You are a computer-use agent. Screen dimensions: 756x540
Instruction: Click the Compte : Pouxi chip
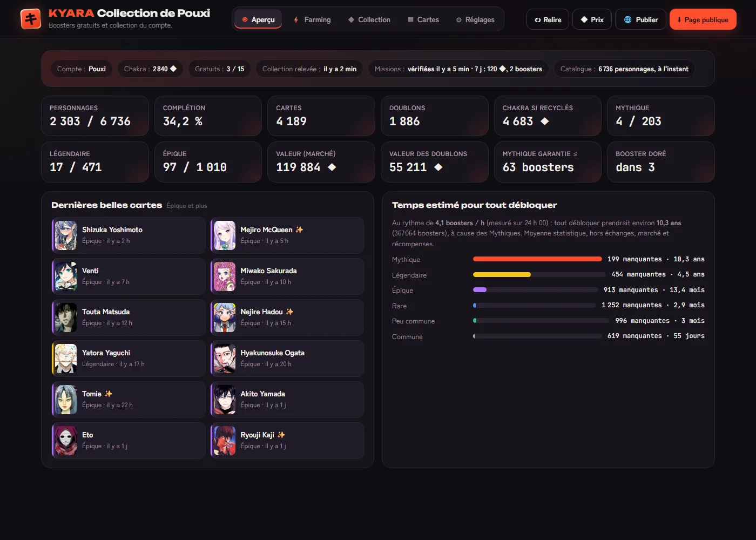coord(82,69)
